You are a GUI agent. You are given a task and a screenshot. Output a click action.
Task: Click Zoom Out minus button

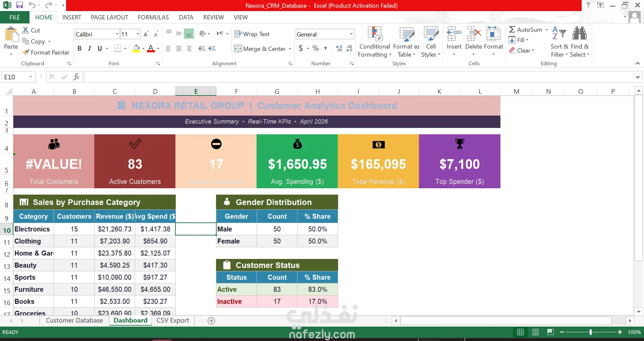(x=562, y=332)
